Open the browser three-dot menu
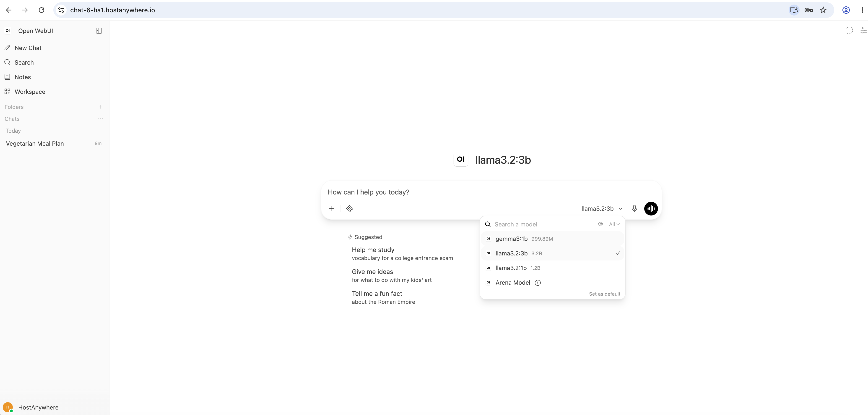 click(x=862, y=10)
